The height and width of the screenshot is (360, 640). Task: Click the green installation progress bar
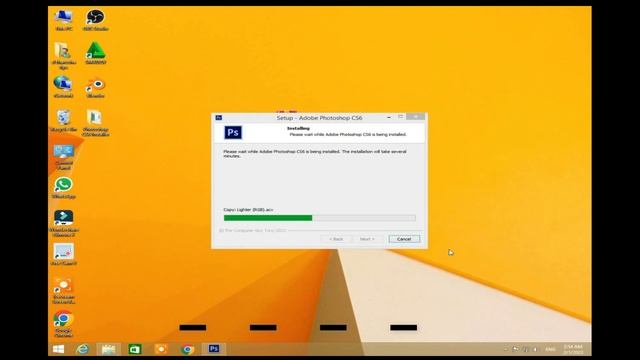tap(320, 218)
